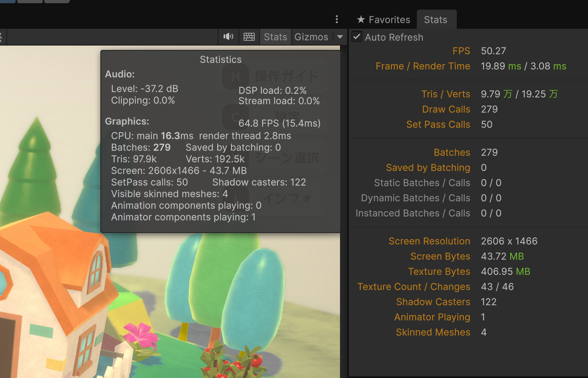Click the keyboard shortcuts icon in Game toolbar
The height and width of the screenshot is (378, 588).
[x=249, y=37]
